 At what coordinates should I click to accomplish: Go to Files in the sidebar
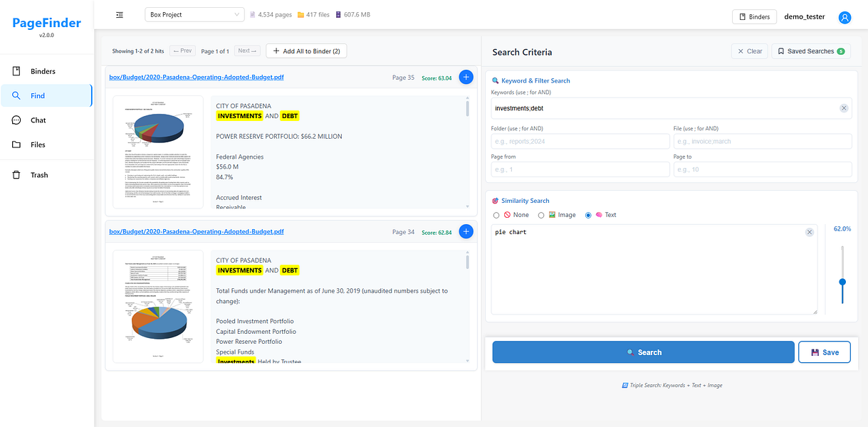click(47, 144)
